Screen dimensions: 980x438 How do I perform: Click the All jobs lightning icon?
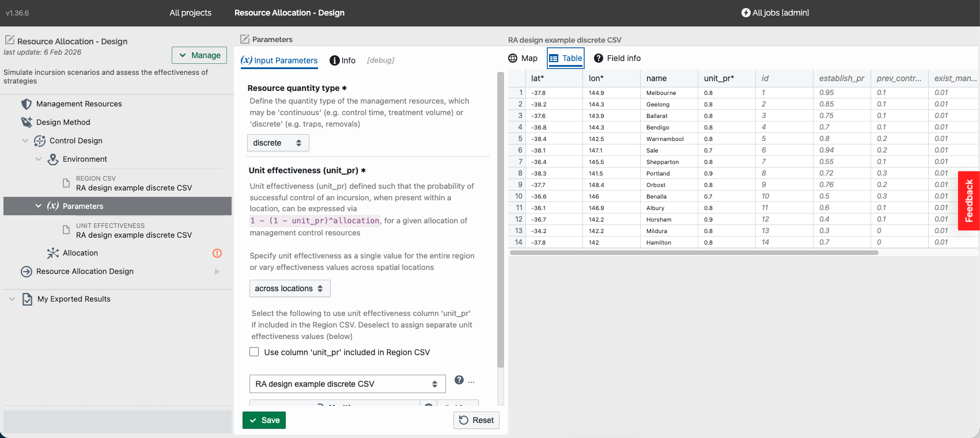tap(746, 13)
